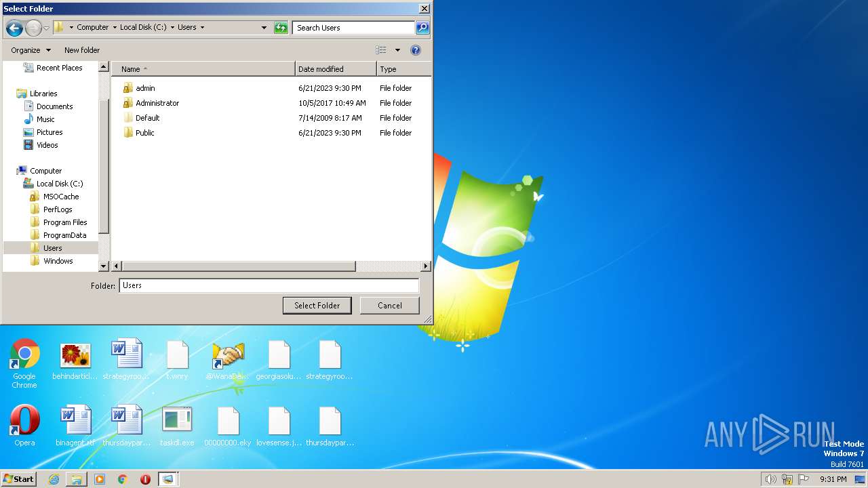The height and width of the screenshot is (488, 868).
Task: Select behindarticl... image file on desktop
Action: (x=75, y=360)
